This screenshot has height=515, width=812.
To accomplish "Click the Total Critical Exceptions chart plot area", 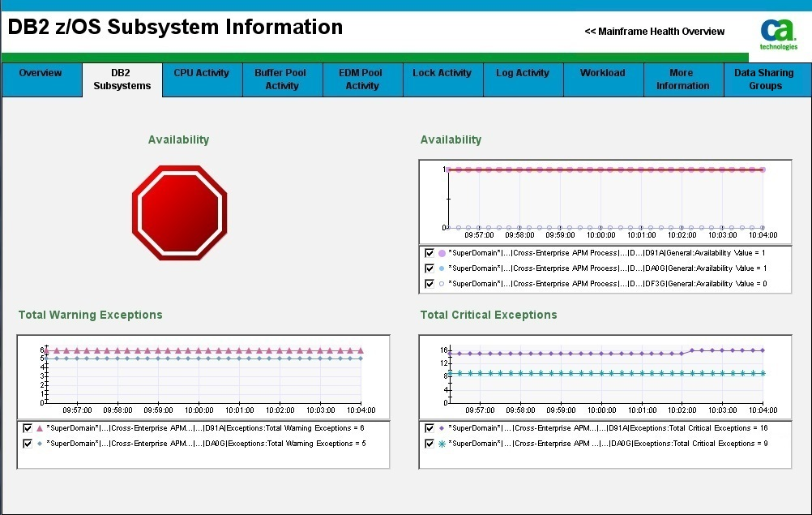I will [606, 375].
